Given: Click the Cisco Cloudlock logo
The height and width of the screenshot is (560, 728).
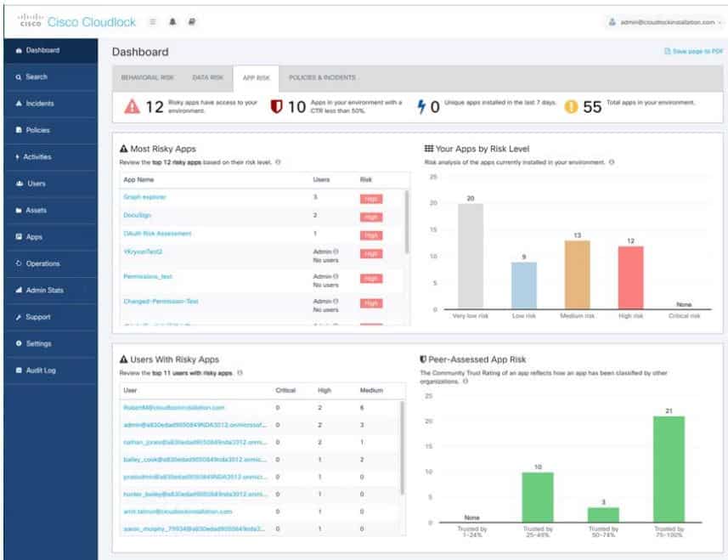Looking at the screenshot, I should click(x=77, y=22).
